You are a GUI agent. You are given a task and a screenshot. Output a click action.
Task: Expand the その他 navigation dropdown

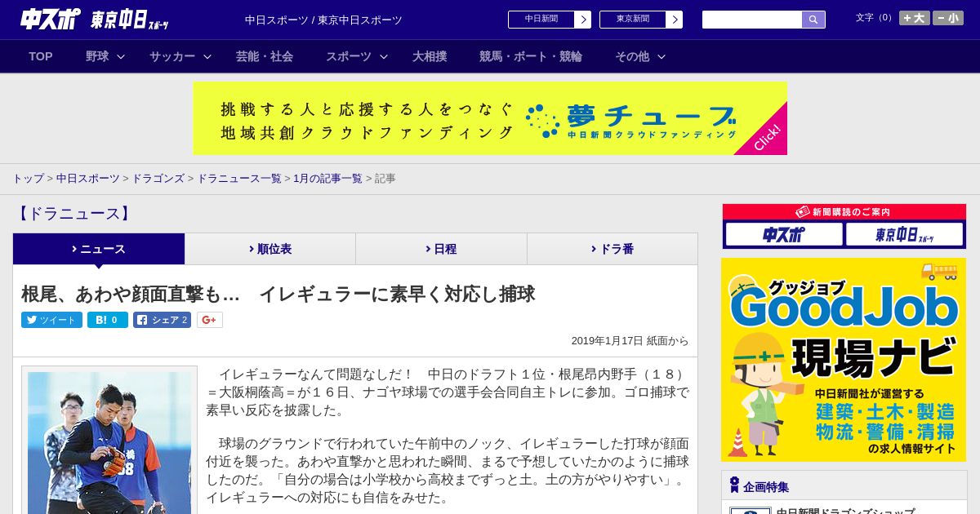640,56
